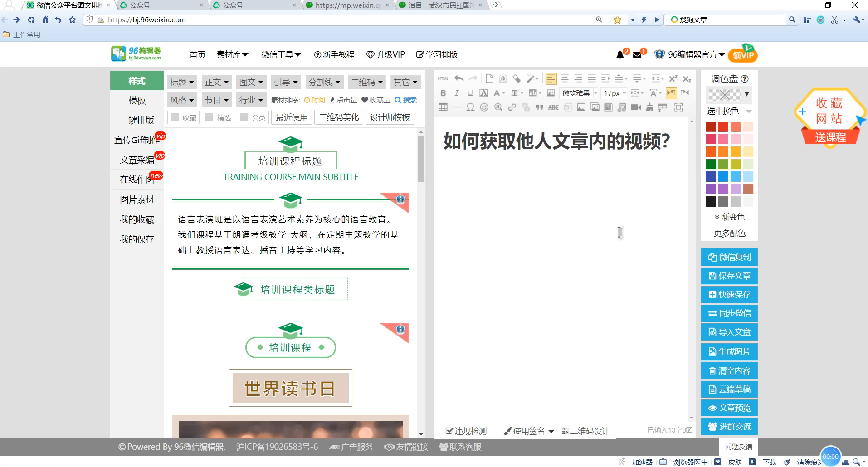
Task: Toggle left-to-right text direction
Action: click(671, 93)
